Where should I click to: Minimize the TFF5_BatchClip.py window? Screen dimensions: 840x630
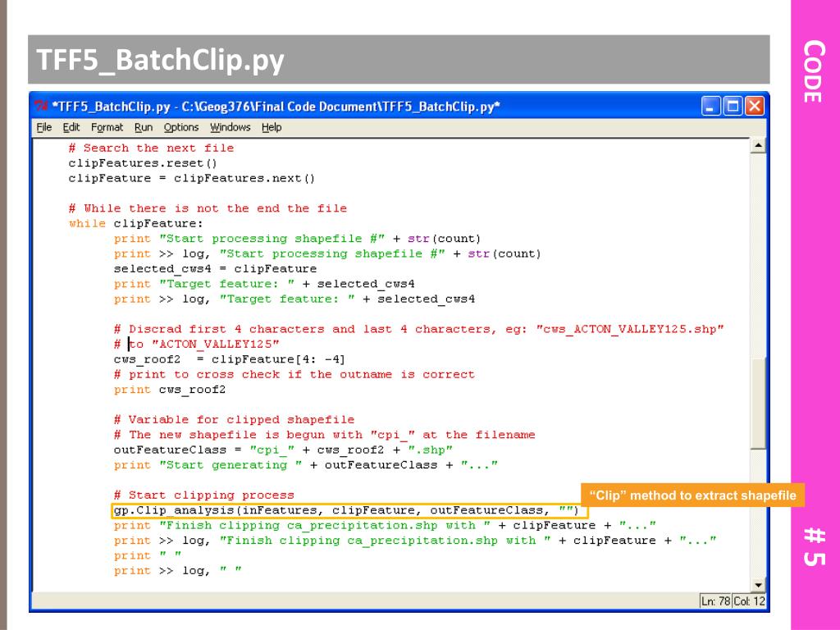point(710,106)
